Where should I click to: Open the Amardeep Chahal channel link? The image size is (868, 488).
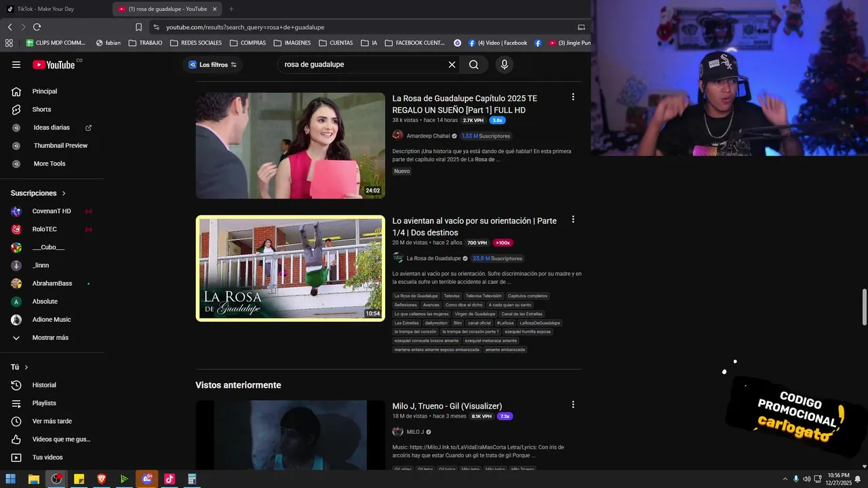[428, 136]
